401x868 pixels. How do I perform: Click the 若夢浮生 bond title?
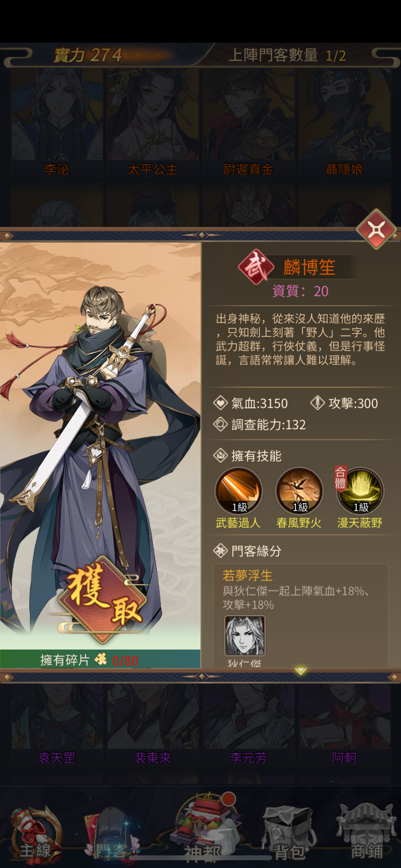(247, 576)
